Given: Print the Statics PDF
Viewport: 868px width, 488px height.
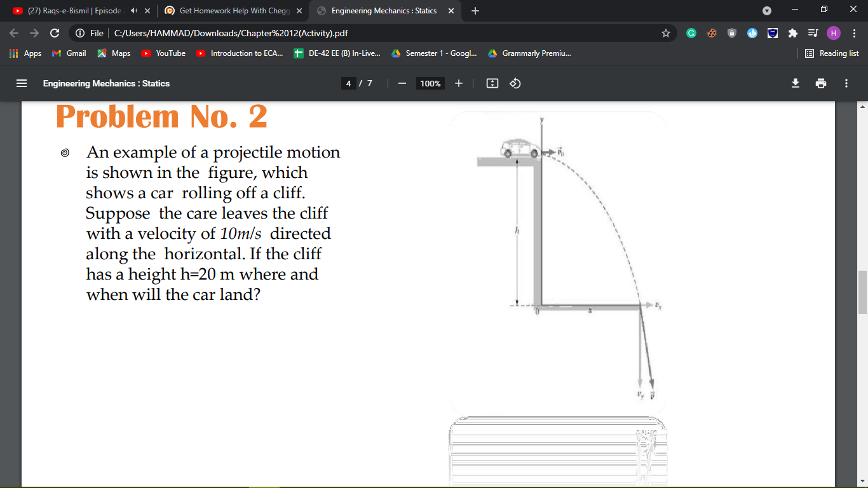Looking at the screenshot, I should [820, 83].
